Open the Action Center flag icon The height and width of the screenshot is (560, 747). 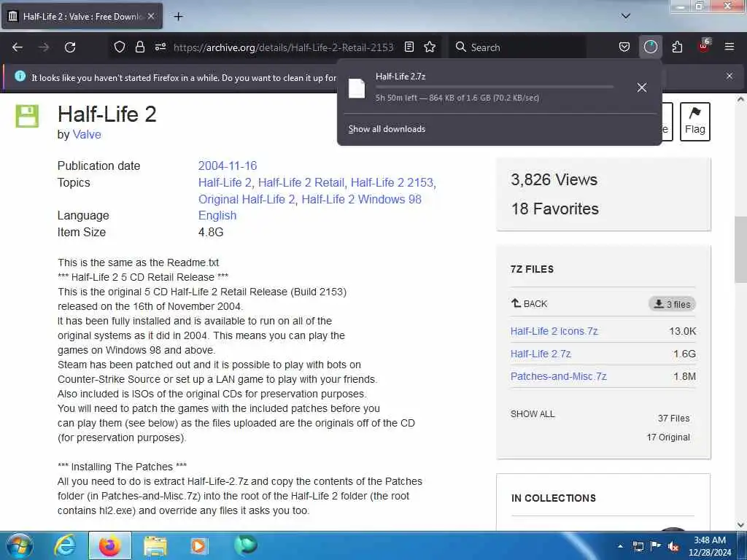pyautogui.click(x=656, y=546)
